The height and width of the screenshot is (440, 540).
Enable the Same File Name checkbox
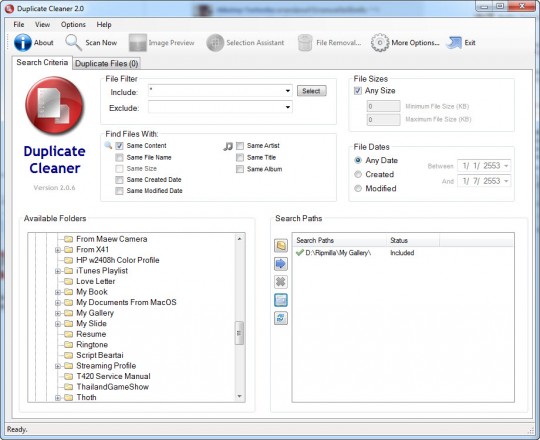click(120, 158)
